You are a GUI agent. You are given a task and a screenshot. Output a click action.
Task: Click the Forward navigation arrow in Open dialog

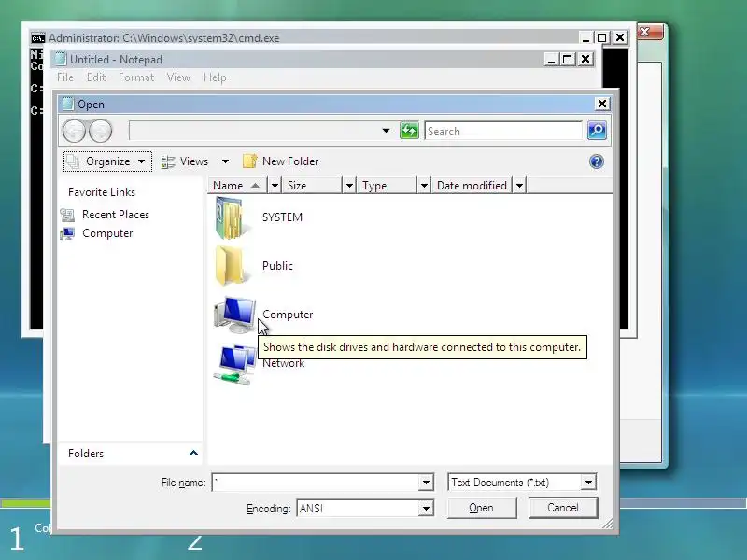pyautogui.click(x=101, y=131)
